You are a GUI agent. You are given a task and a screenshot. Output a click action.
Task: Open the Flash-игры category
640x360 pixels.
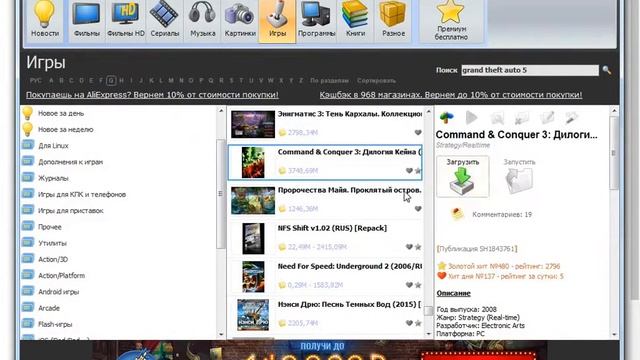point(55,324)
